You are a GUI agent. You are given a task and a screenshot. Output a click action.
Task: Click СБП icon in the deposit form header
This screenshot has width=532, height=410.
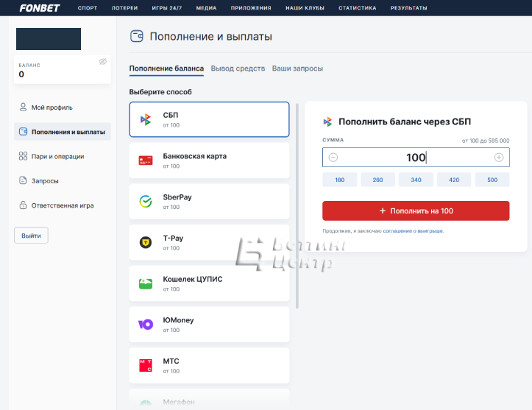(x=327, y=121)
